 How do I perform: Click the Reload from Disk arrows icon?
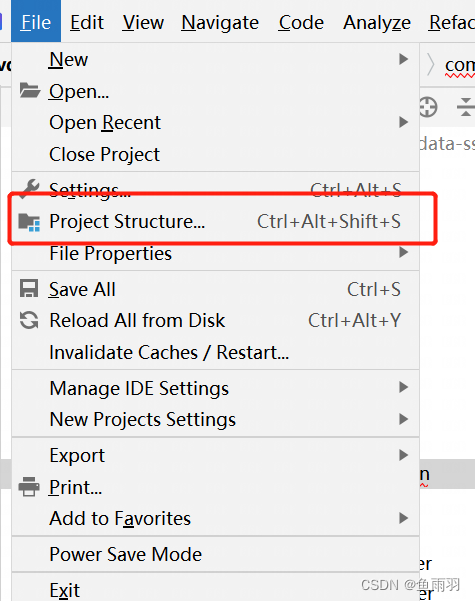tap(29, 320)
